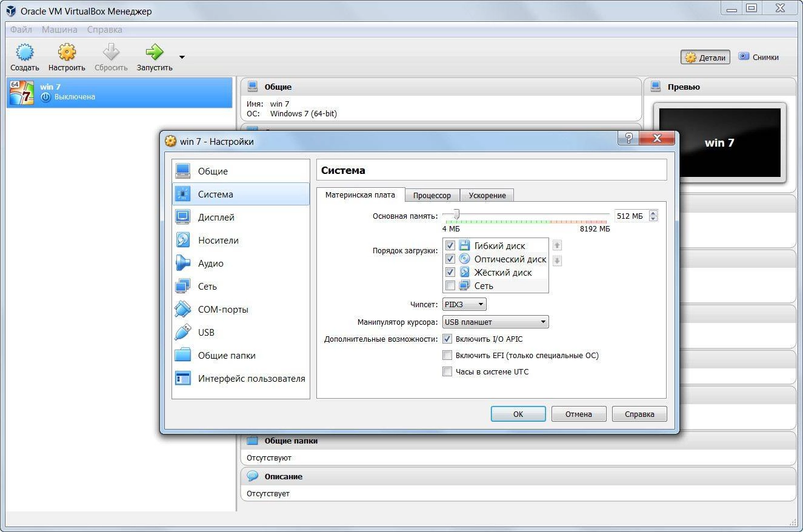Click the Превью section header
803x532 pixels.
click(720, 87)
